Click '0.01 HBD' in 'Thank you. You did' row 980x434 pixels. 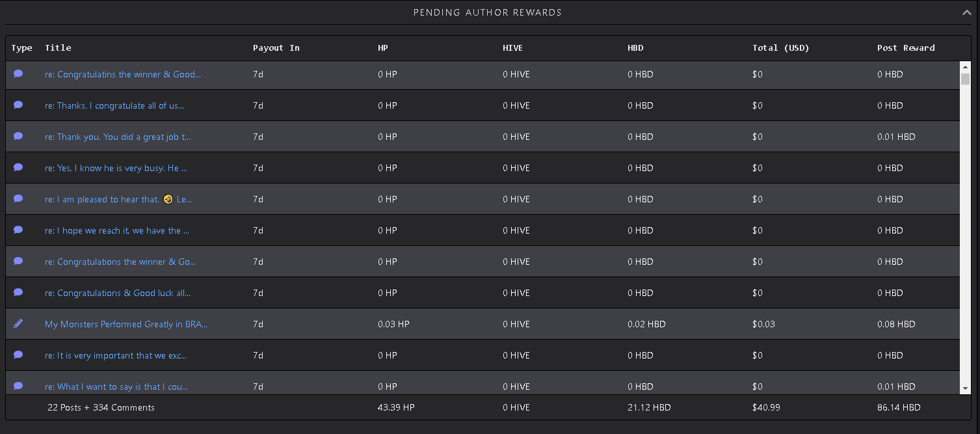(896, 137)
